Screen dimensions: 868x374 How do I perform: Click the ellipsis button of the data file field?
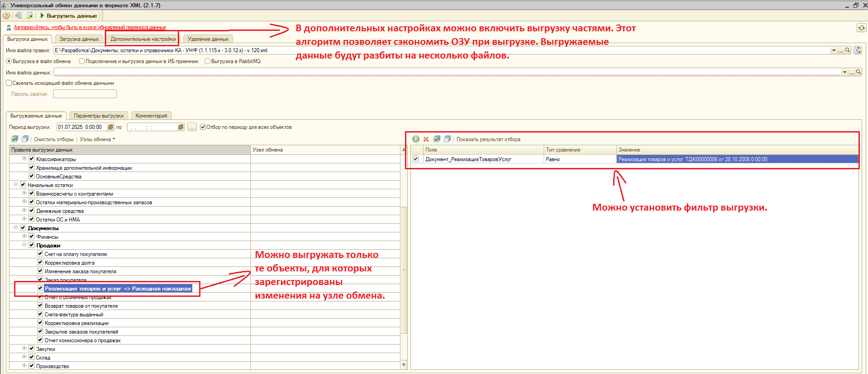(x=852, y=72)
